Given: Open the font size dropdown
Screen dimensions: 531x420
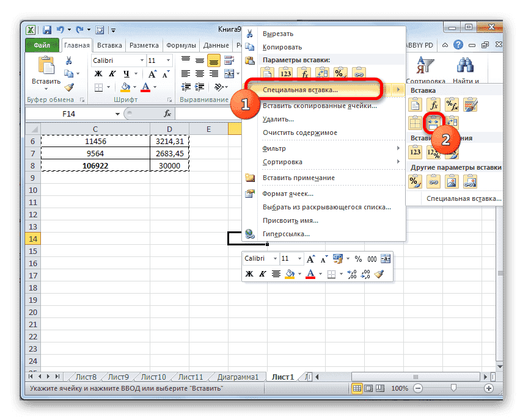Looking at the screenshot, I should tap(167, 60).
